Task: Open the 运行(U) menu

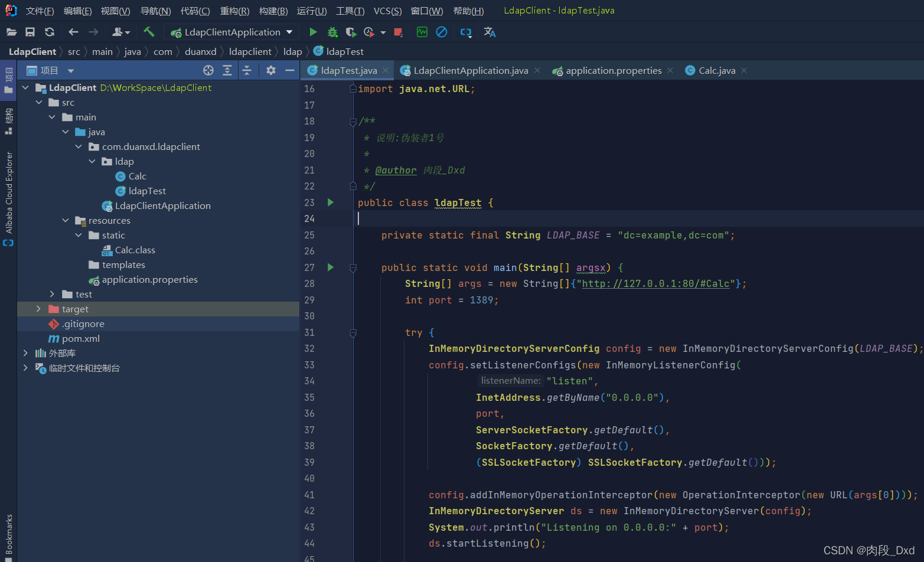Action: click(312, 11)
